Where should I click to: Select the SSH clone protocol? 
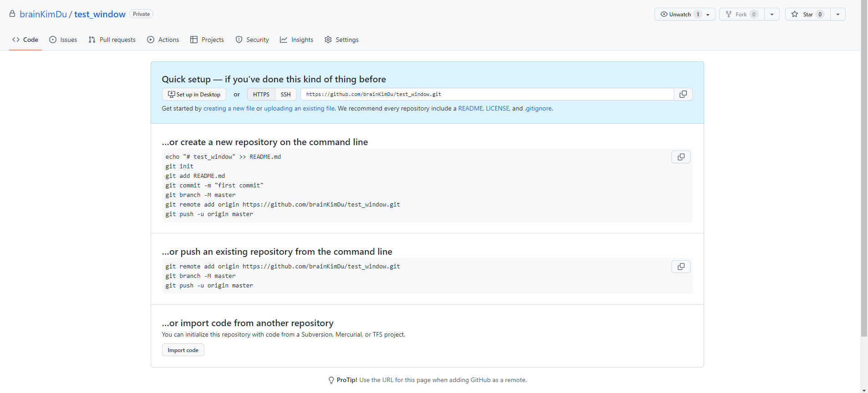pyautogui.click(x=286, y=94)
